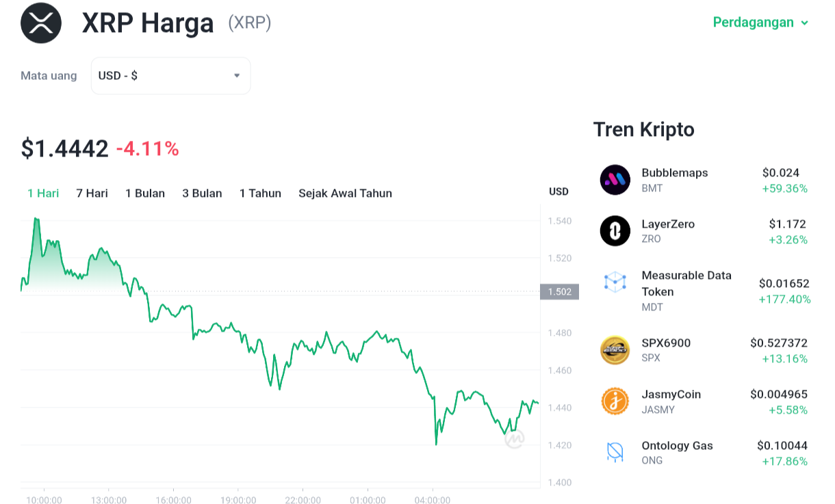Click the currency dropdown arrow
Viewport: 835px width, 504px height.
[237, 76]
